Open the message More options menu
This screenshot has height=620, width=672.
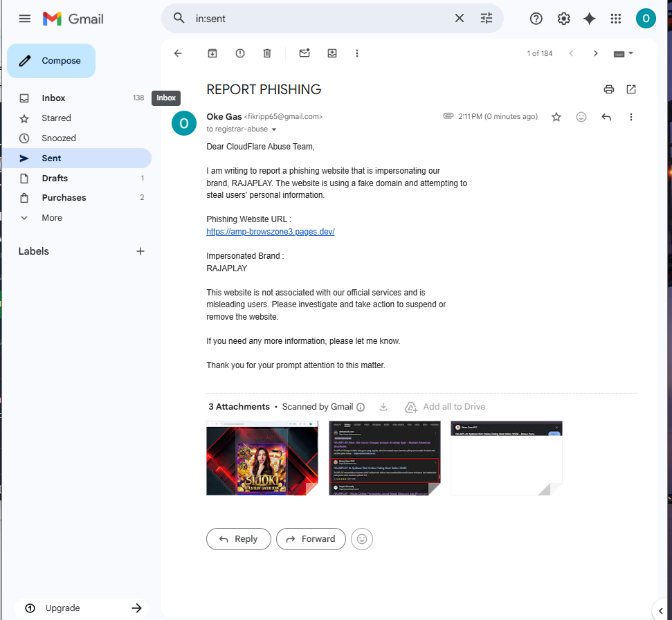coord(631,117)
